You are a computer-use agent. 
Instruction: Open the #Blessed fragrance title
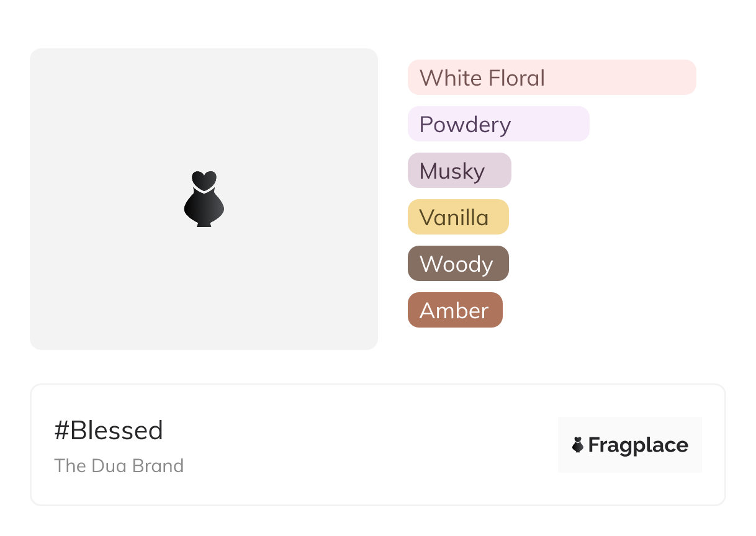[x=109, y=431]
